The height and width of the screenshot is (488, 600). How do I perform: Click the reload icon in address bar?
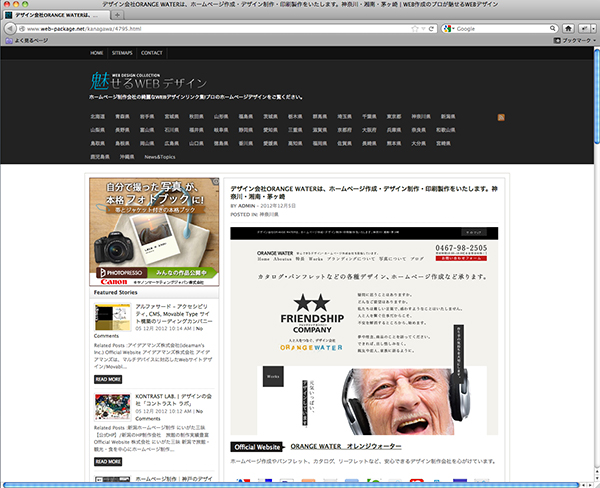pos(431,29)
